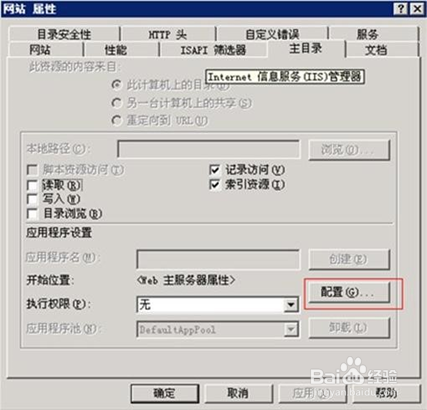Open the ISAPI 筛选器 tab
This screenshot has height=410, width=427.
pyautogui.click(x=213, y=50)
